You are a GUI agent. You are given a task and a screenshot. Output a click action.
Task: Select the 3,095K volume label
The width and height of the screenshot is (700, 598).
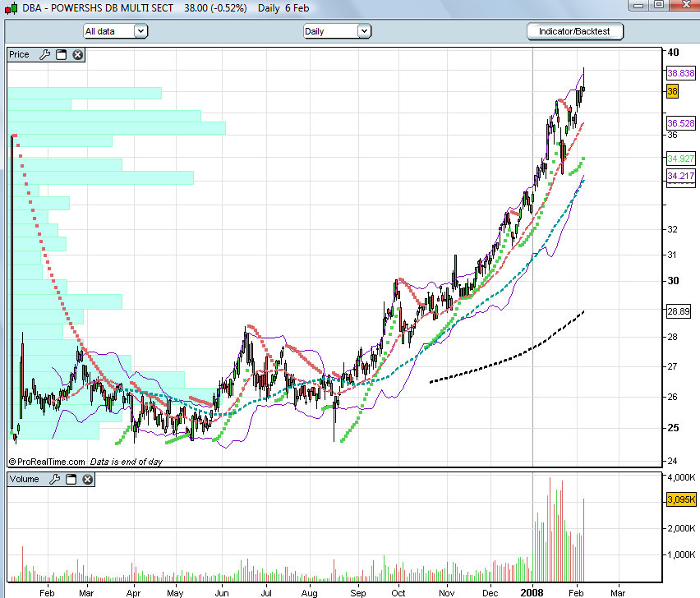point(681,499)
